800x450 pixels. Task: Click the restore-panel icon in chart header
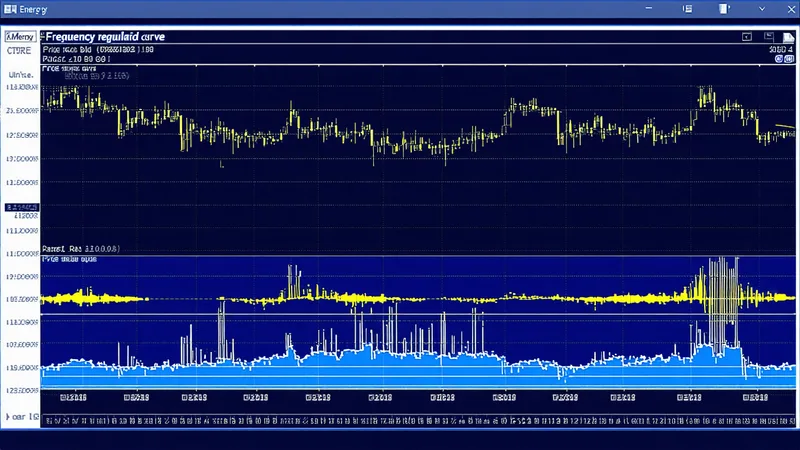point(769,36)
